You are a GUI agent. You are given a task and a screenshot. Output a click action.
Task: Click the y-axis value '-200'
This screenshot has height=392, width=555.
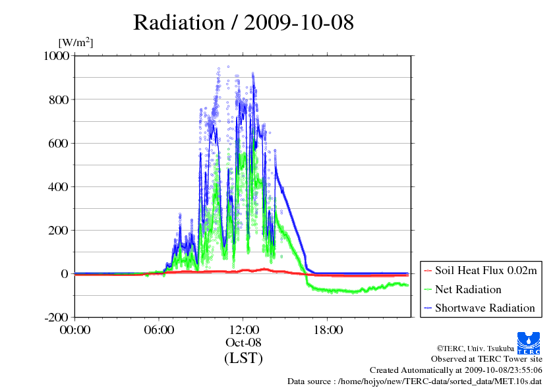pos(56,318)
